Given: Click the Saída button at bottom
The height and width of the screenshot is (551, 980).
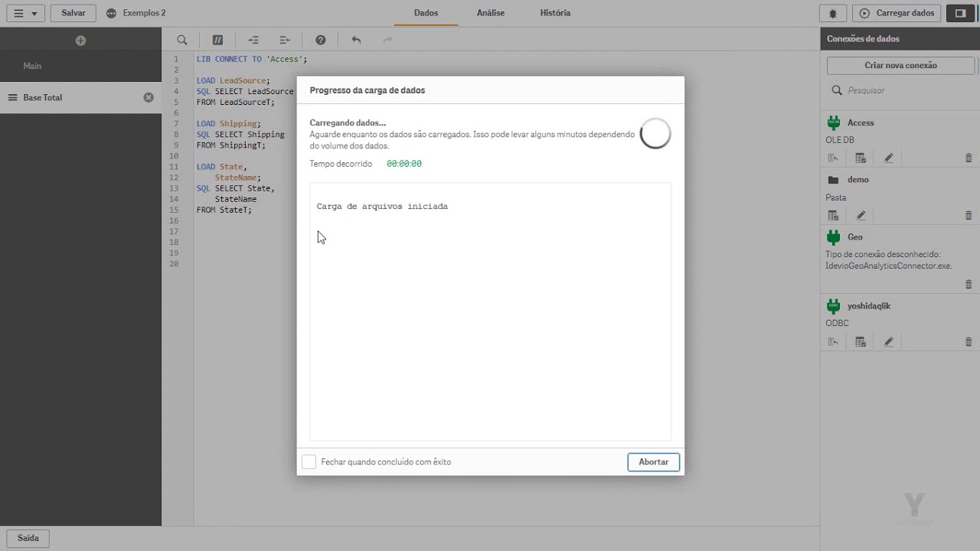Looking at the screenshot, I should tap(28, 538).
